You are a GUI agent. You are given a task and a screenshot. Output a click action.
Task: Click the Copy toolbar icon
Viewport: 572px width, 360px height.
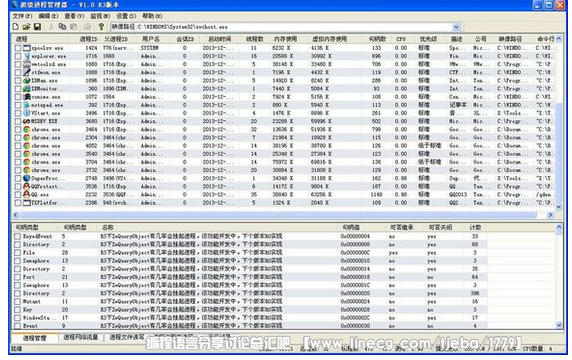click(62, 27)
